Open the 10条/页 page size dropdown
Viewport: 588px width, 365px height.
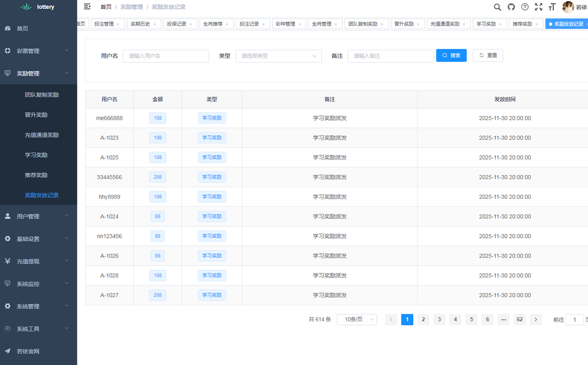(357, 319)
